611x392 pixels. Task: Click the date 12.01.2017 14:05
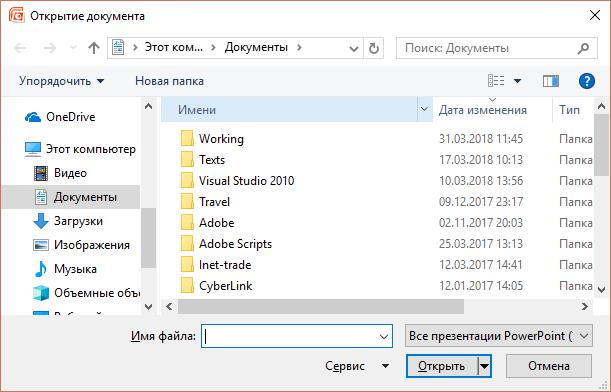click(x=481, y=286)
